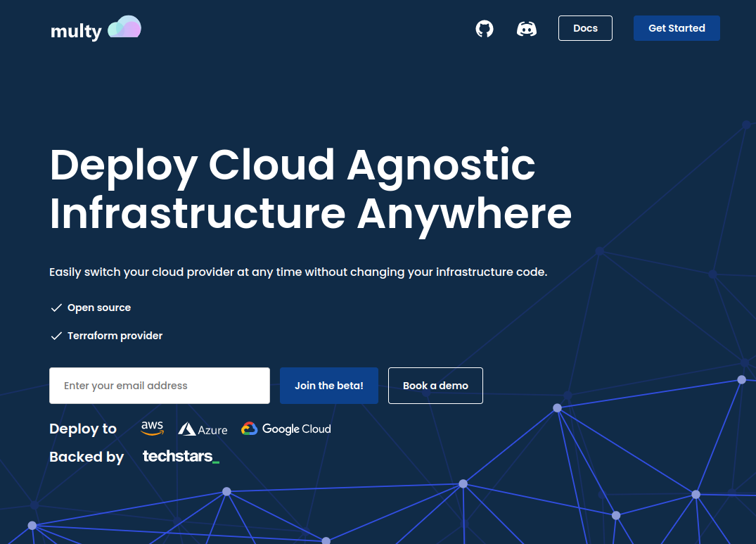Click the multy cloud logo
Image resolution: width=756 pixels, height=544 pixels.
(x=124, y=27)
